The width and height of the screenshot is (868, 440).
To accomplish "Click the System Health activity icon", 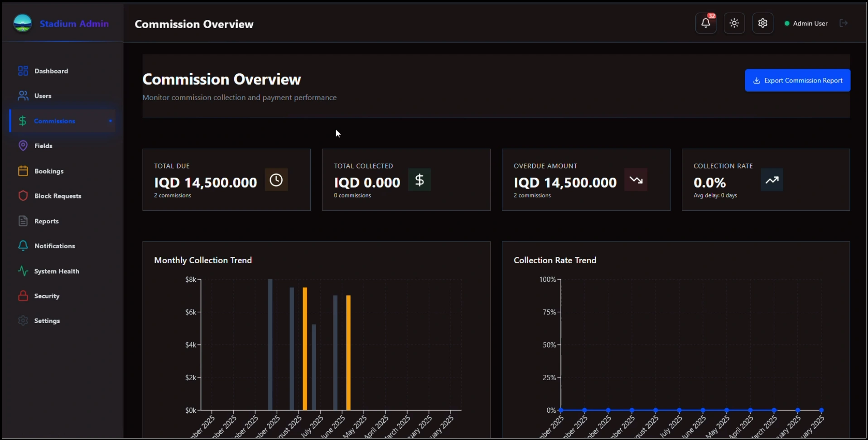I will (x=23, y=271).
